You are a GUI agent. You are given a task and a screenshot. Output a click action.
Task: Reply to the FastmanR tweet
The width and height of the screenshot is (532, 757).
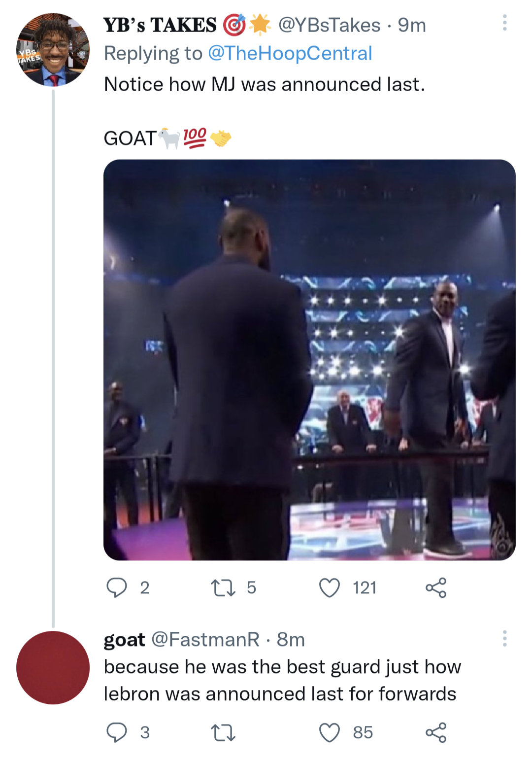(x=117, y=732)
